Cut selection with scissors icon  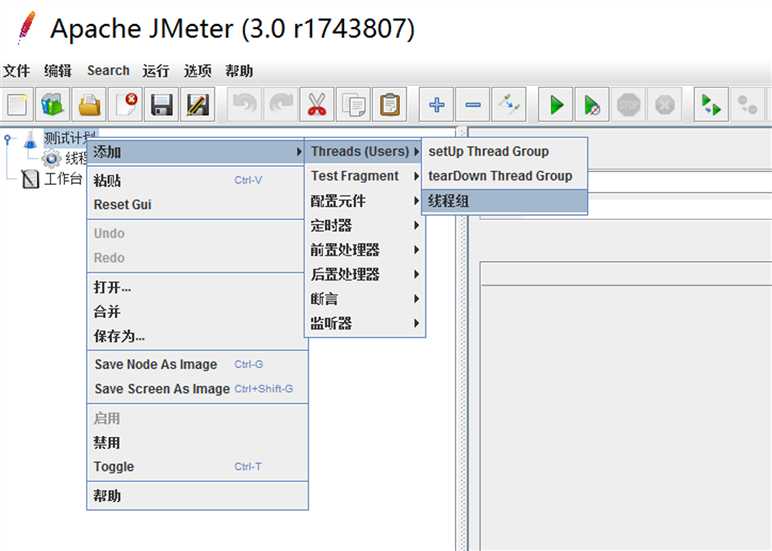tap(317, 104)
